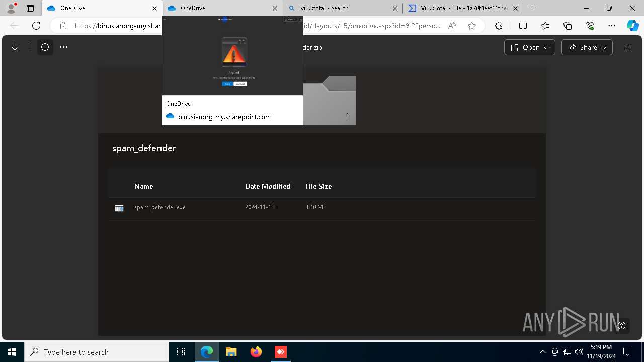Show hidden system tray icons
This screenshot has width=644, height=362.
coord(542,352)
